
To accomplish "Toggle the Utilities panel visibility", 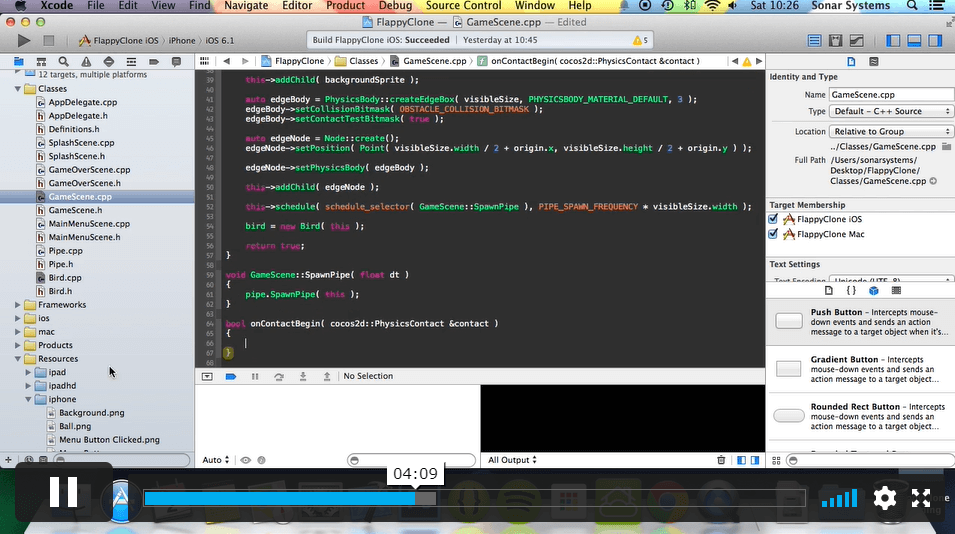I will (x=936, y=41).
